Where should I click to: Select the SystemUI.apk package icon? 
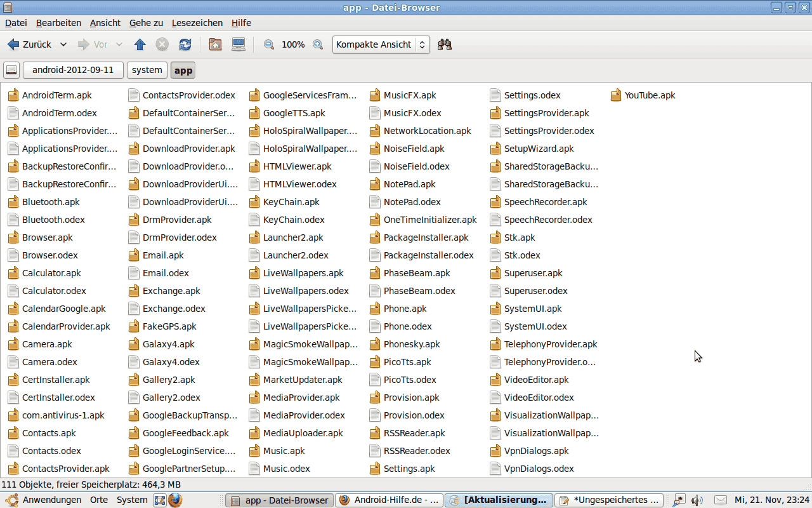pos(495,309)
